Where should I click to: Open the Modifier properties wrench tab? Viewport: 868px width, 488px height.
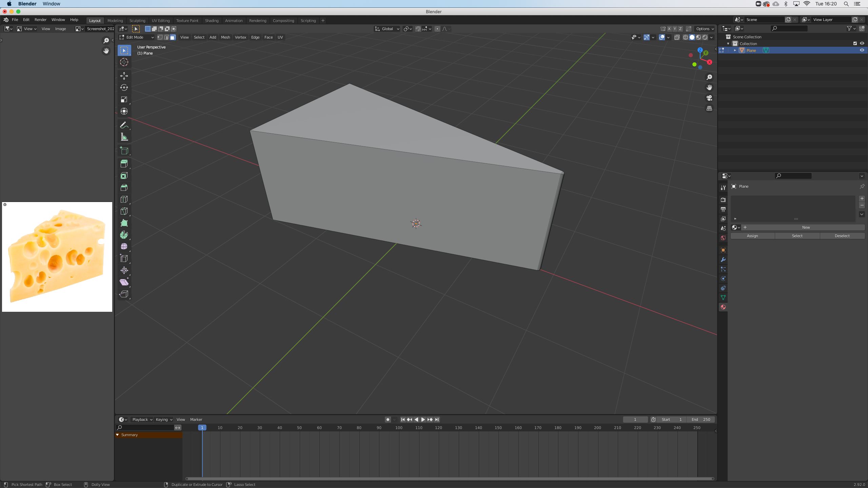click(723, 260)
